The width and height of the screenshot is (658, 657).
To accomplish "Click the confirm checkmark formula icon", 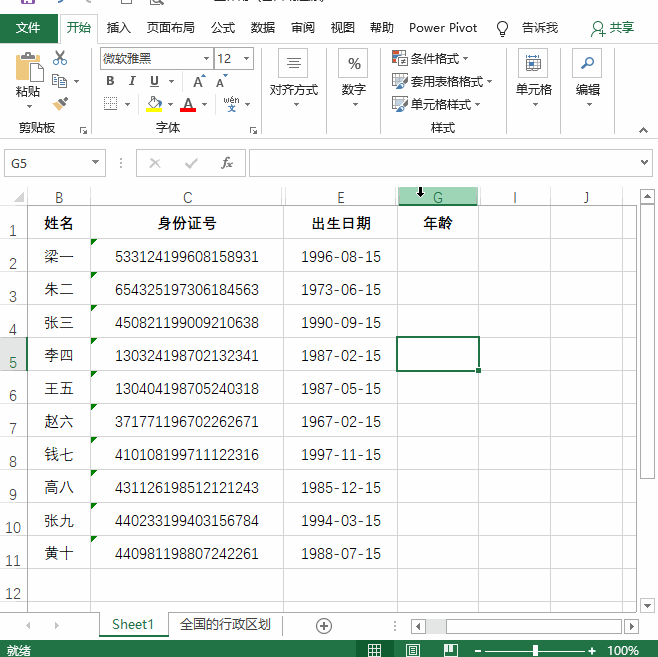I will [x=191, y=163].
